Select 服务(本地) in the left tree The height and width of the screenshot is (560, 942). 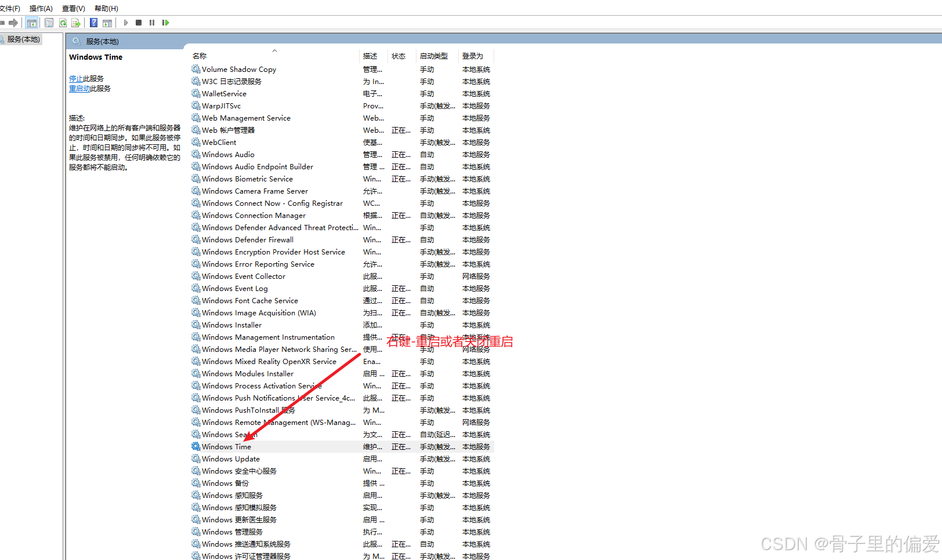pos(23,39)
